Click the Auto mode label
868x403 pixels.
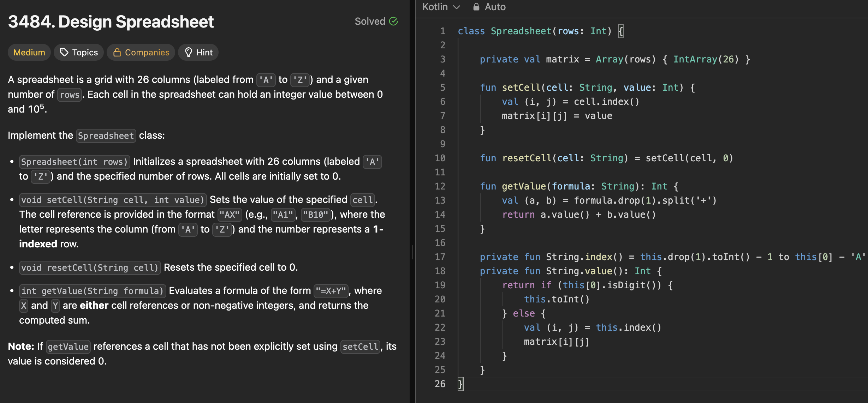tap(495, 7)
